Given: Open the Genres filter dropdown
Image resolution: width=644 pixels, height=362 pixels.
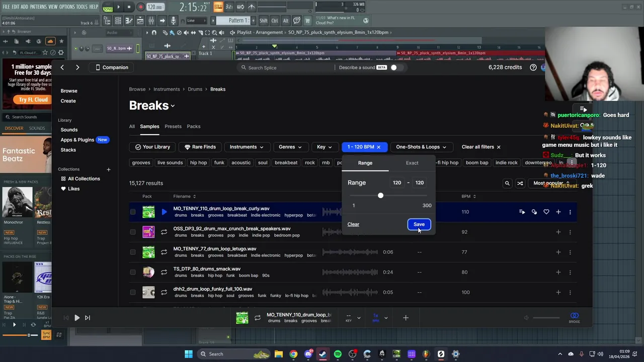Looking at the screenshot, I should (290, 147).
